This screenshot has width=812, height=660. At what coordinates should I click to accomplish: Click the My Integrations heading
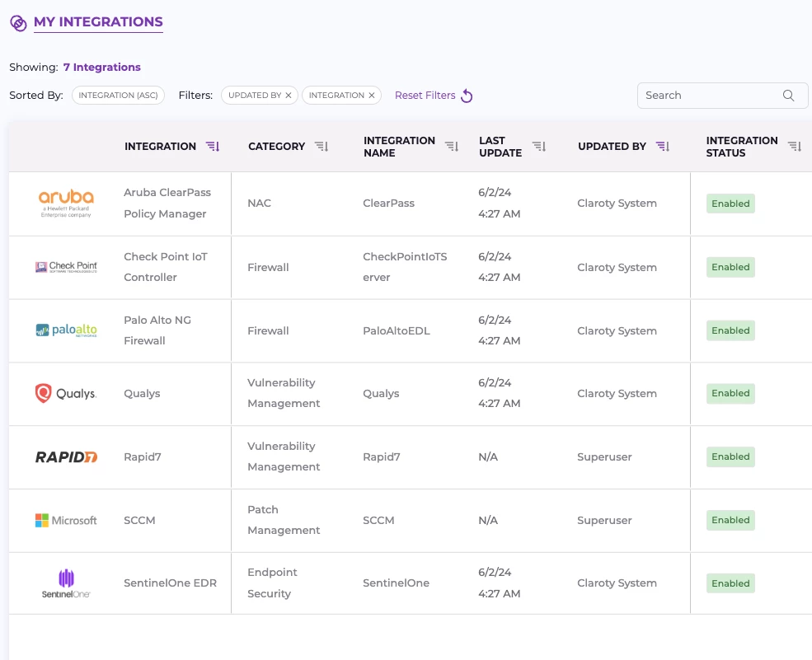(98, 22)
